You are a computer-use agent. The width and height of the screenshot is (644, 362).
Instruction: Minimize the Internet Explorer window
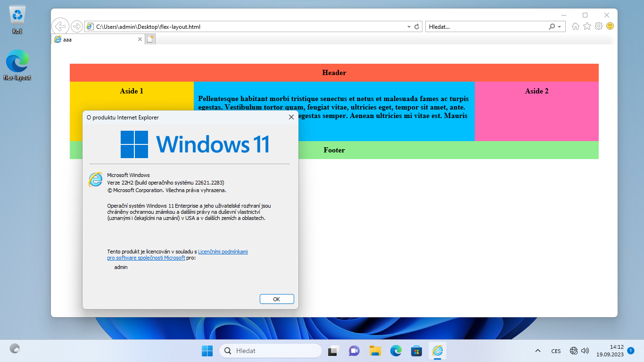point(563,15)
